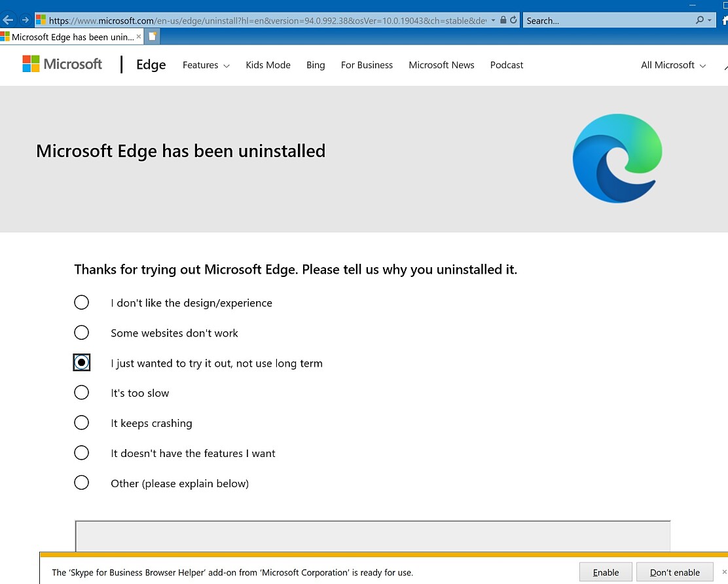Pick 'Other (please explain below)' radio
This screenshot has height=584, width=728.
(x=81, y=483)
